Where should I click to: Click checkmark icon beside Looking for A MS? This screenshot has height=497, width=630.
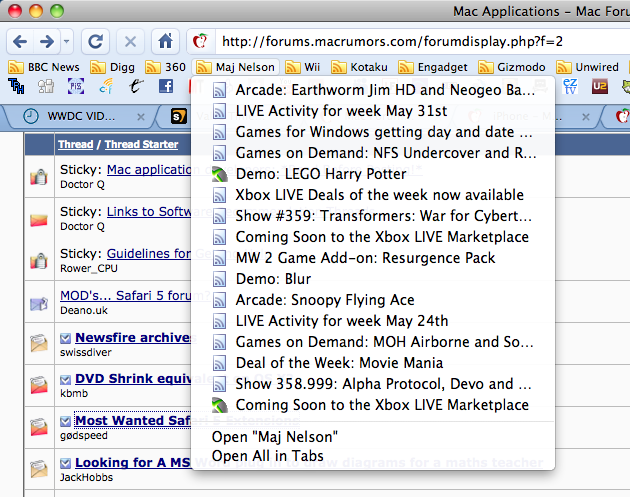[x=65, y=464]
